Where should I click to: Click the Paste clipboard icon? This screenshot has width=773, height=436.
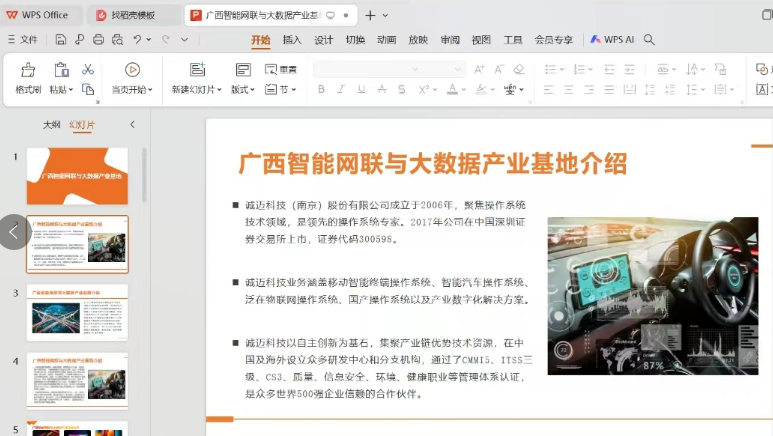[x=61, y=70]
